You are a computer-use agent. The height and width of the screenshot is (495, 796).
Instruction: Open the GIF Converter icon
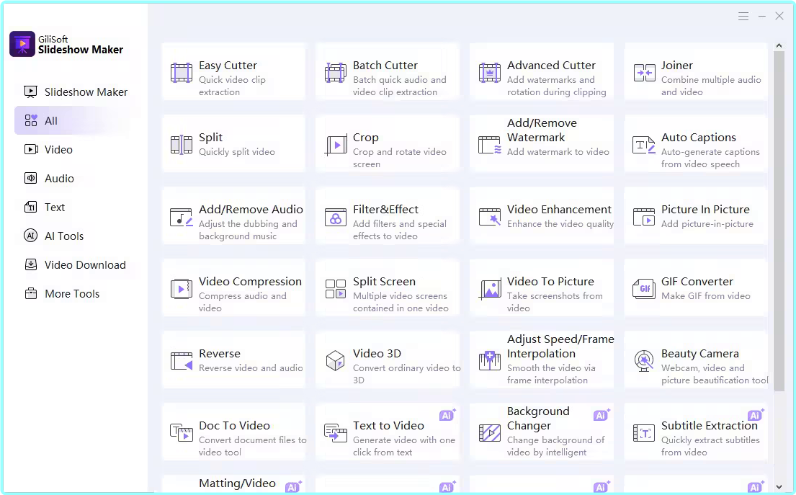(644, 289)
